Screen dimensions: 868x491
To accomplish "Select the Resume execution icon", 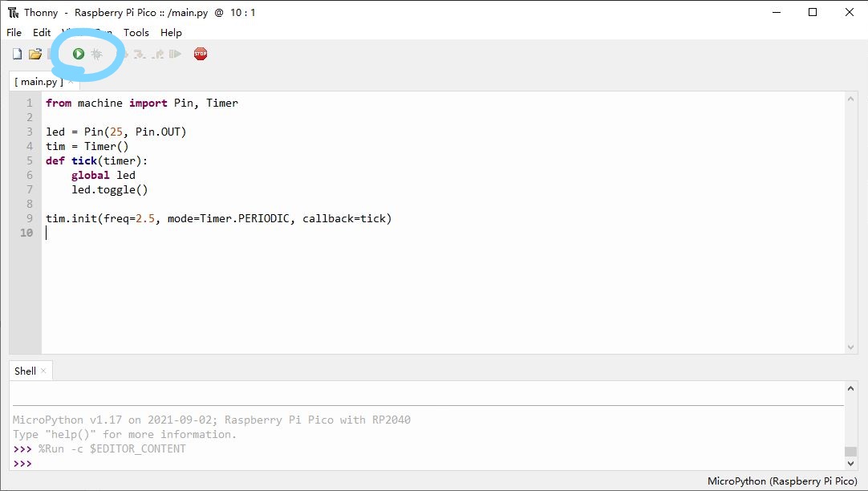I will pos(176,54).
